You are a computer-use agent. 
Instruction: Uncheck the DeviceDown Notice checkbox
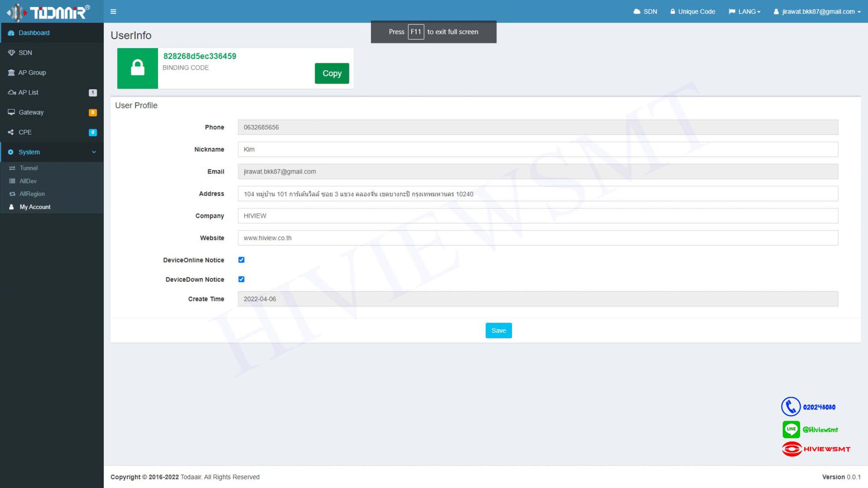(241, 279)
